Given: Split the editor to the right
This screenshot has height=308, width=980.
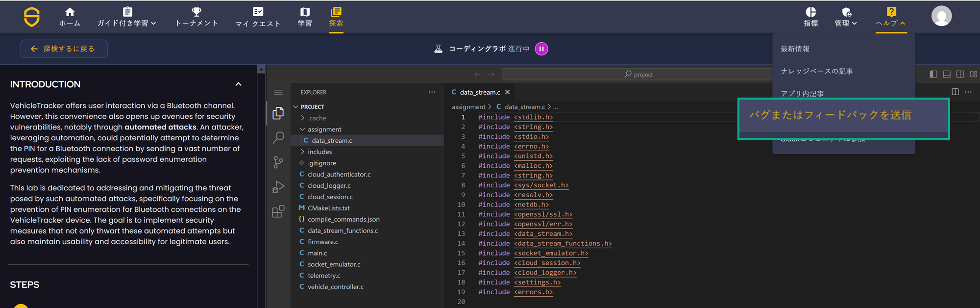Looking at the screenshot, I should (955, 92).
